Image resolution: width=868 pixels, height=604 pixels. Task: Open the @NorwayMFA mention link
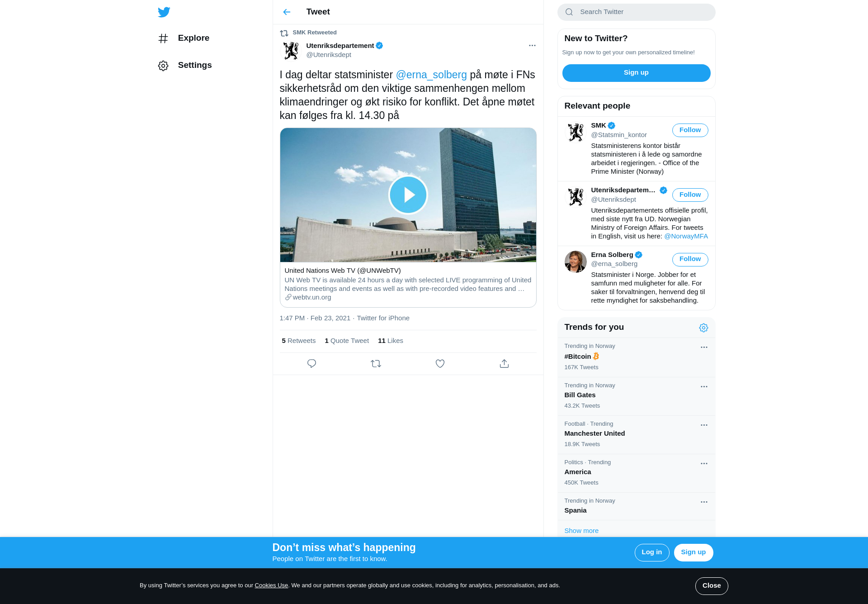686,236
